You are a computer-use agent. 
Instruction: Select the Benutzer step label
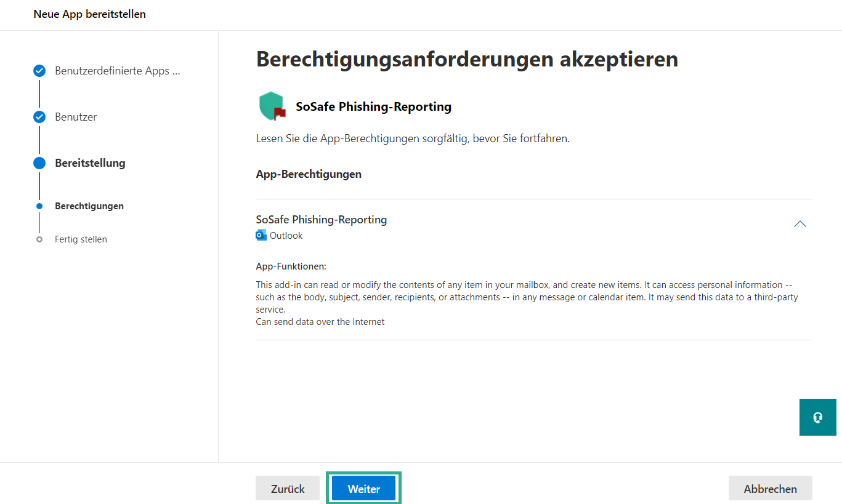point(76,117)
